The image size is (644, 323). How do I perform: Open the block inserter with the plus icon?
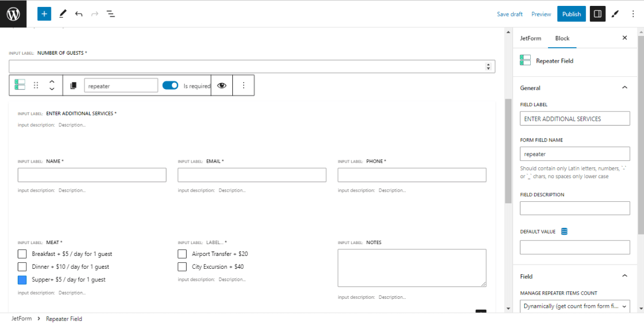[x=44, y=13]
